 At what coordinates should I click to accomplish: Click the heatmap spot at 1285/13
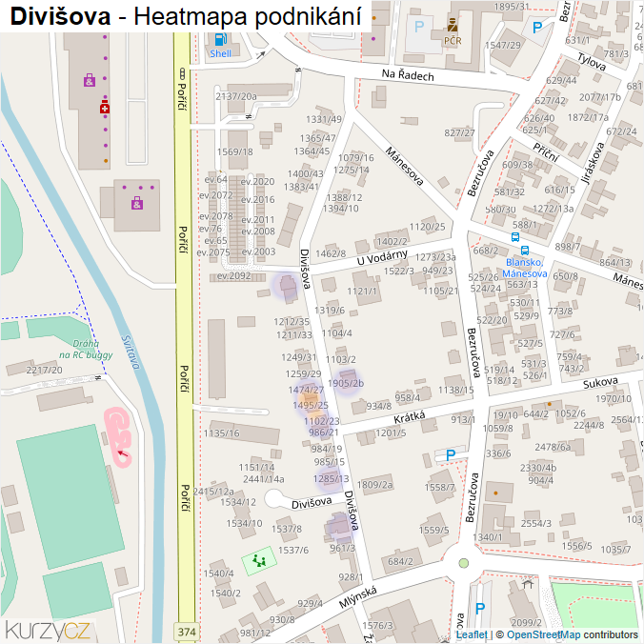point(329,479)
